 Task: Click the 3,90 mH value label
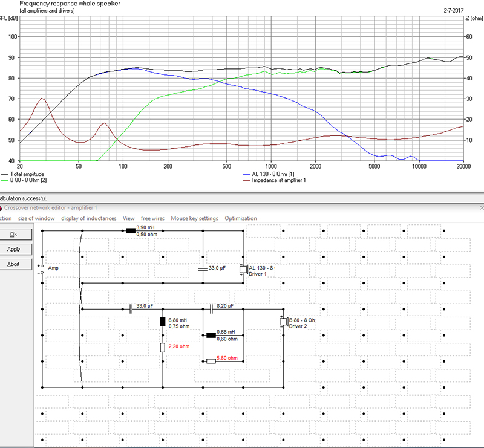pyautogui.click(x=145, y=227)
